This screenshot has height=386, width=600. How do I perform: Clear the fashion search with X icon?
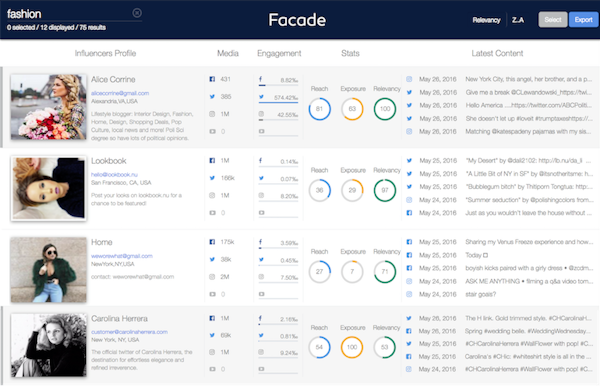137,13
